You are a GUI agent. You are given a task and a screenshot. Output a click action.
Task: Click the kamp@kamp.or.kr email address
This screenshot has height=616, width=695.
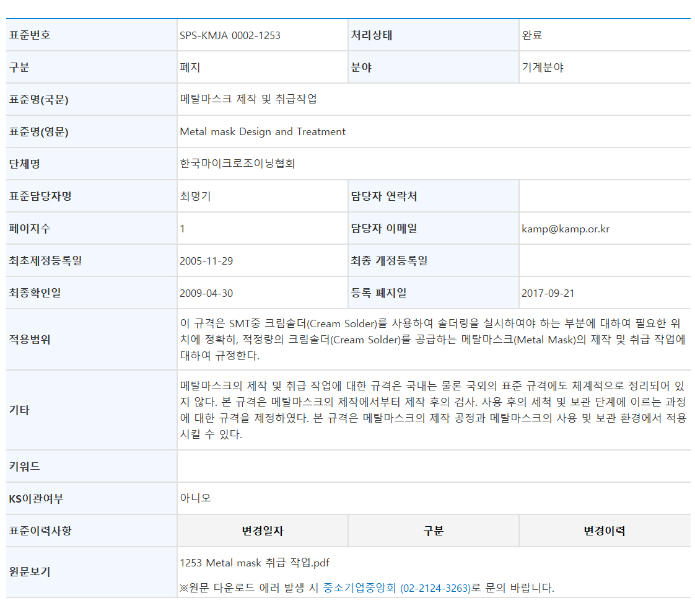tap(566, 229)
